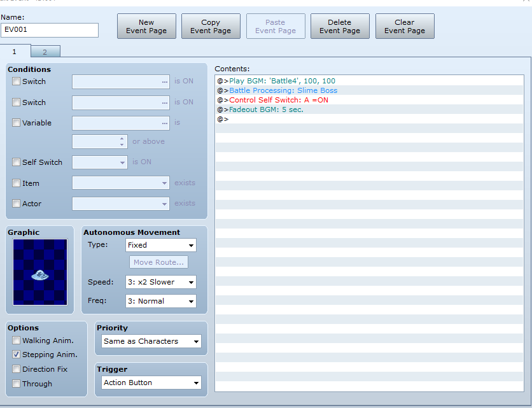Viewport: 532px width, 408px height.
Task: Select event page tab 1
Action: pos(15,52)
